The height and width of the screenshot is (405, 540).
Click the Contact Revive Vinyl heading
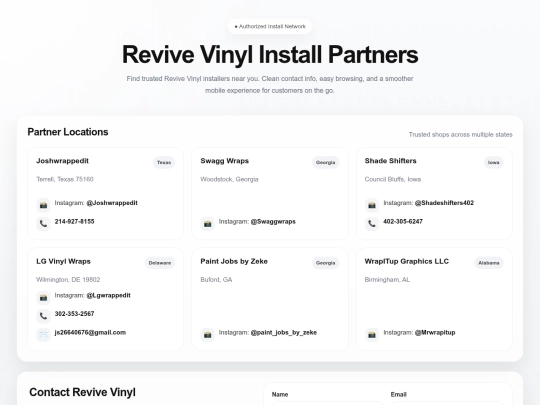82,392
